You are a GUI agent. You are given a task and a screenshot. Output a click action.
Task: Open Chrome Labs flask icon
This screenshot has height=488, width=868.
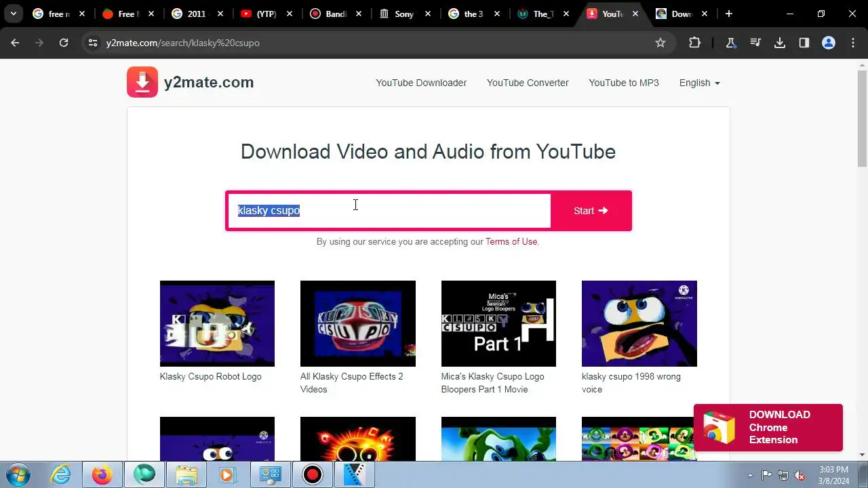pos(731,43)
